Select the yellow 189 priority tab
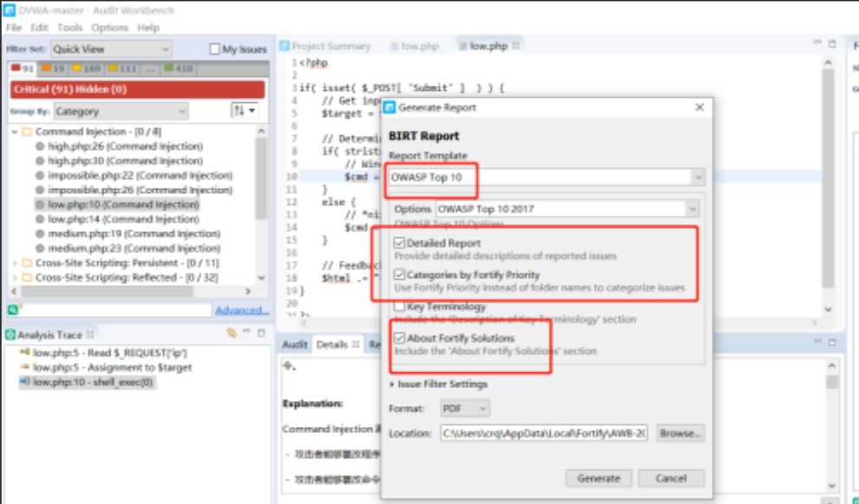This screenshot has height=504, width=859. 87,69
